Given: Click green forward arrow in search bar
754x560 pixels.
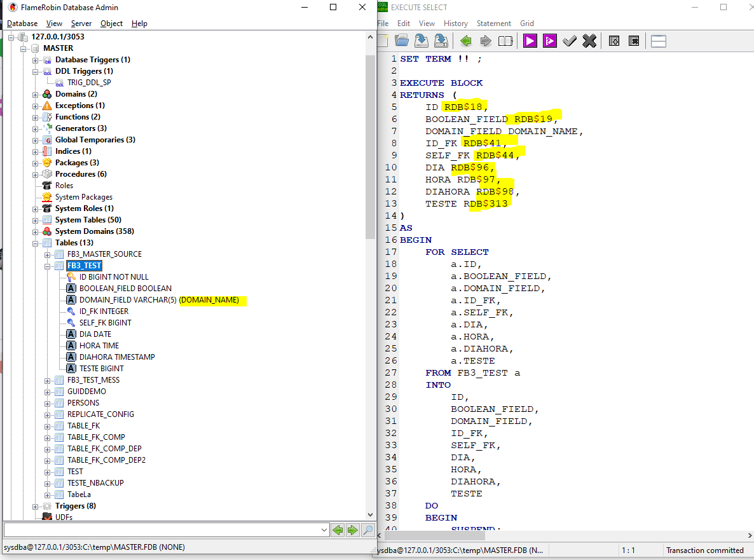Looking at the screenshot, I should click(x=352, y=530).
